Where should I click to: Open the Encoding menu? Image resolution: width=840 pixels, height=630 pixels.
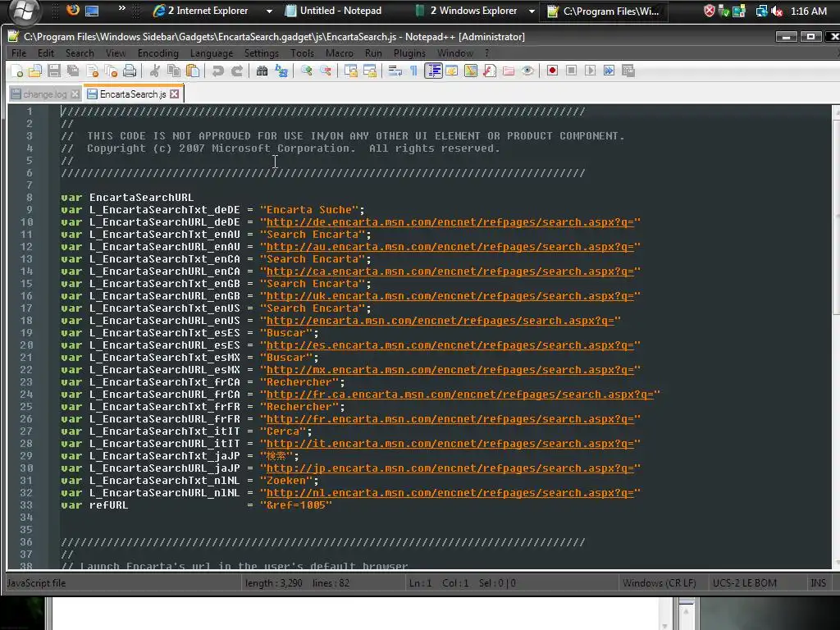point(158,53)
